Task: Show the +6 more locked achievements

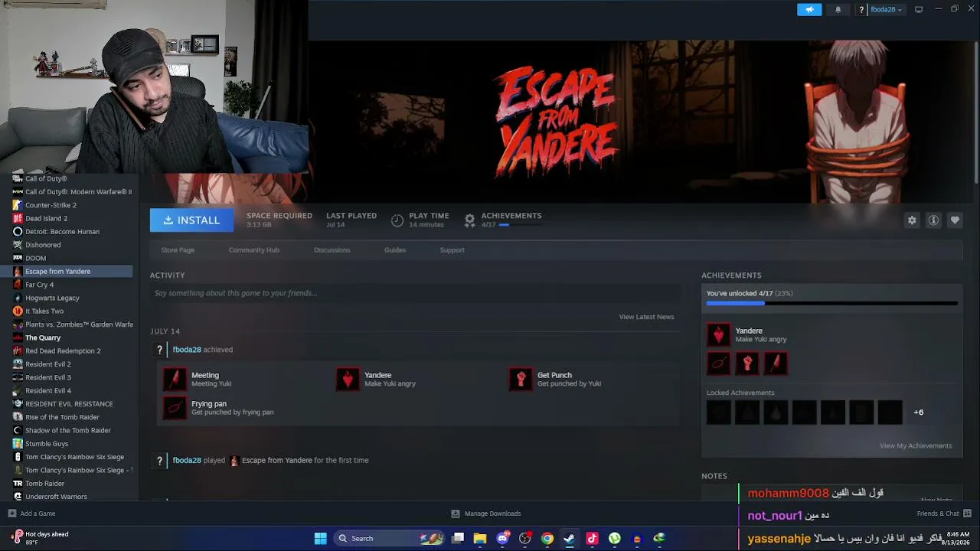Action: click(x=918, y=412)
